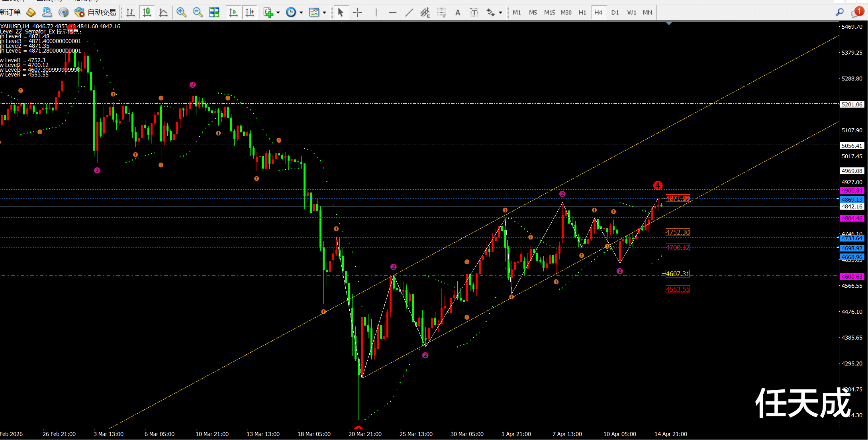
Task: Click the 新订单 (New Order) button
Action: 11,12
